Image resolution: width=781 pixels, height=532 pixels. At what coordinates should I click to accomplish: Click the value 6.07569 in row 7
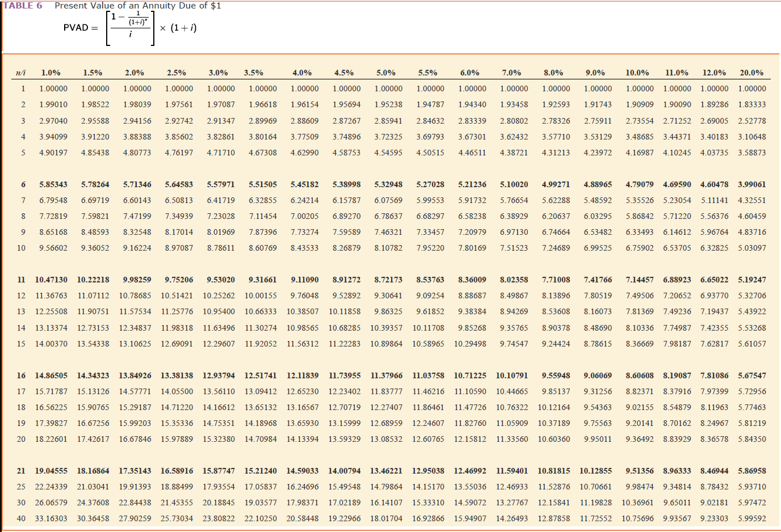[x=388, y=200]
